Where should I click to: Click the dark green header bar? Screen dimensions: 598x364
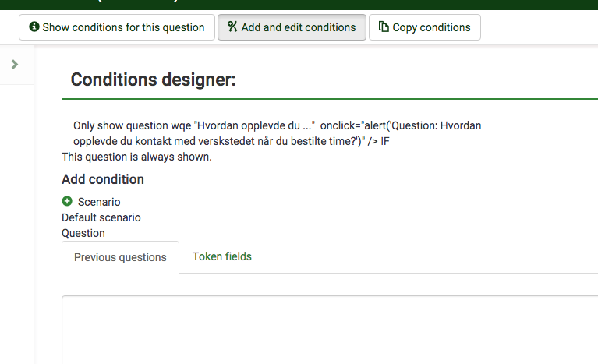[312, 4]
